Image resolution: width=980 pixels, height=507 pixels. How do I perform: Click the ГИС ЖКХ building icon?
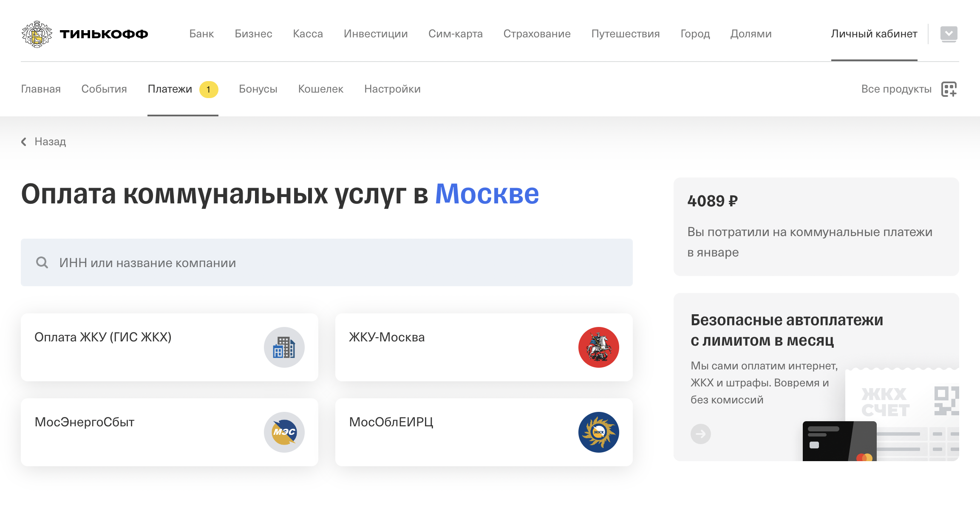284,347
